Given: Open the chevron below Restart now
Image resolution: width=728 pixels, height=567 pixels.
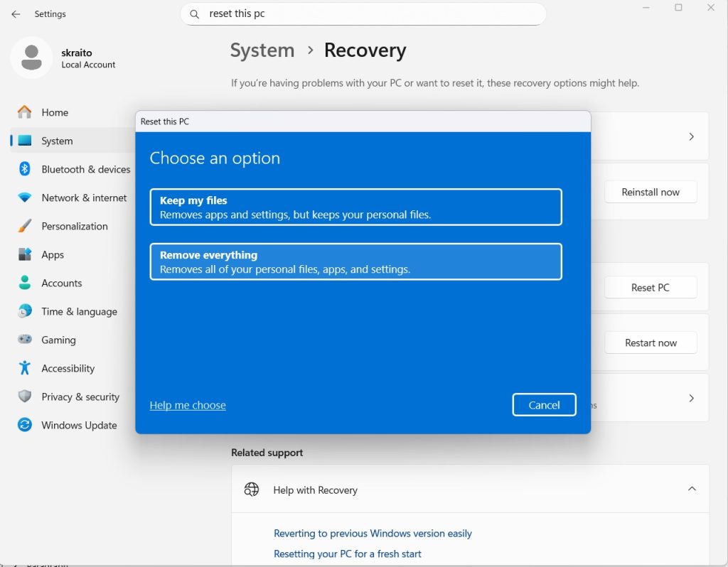Looking at the screenshot, I should [x=691, y=398].
